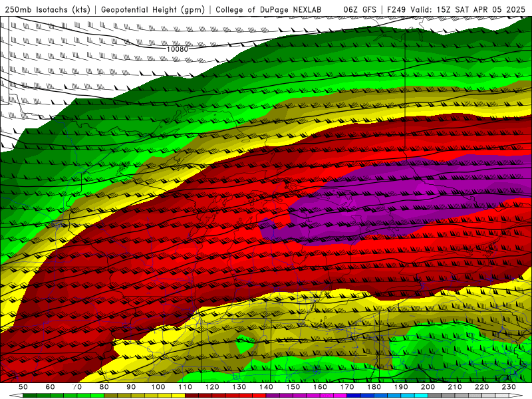Click the 'Geopotential Height (gpm)' header label

[153, 10]
